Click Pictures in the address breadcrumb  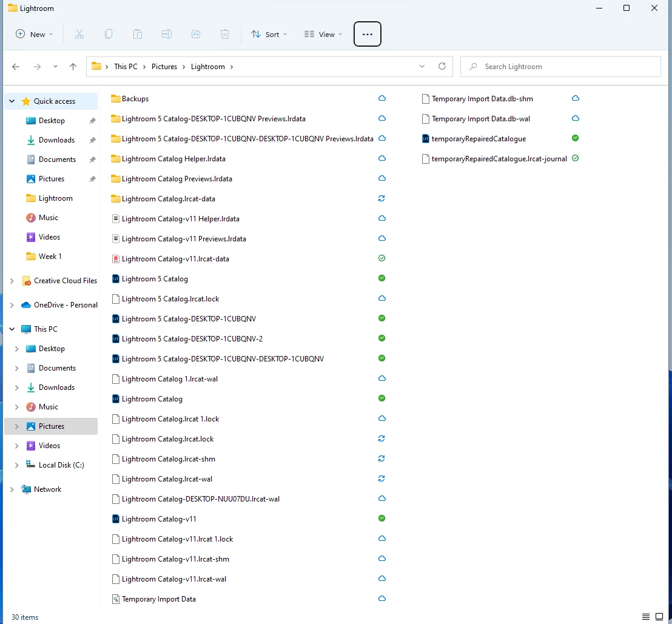click(164, 67)
